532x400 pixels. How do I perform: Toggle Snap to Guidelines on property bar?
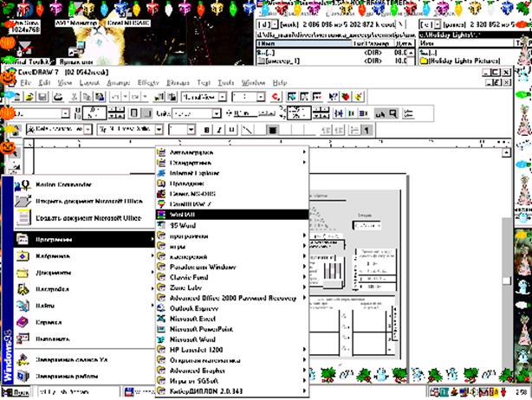351,113
